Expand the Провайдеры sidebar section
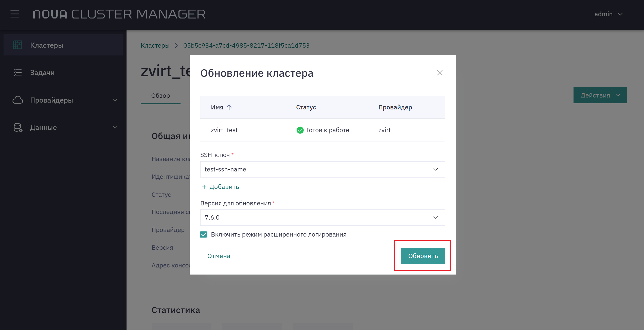Viewport: 644px width, 330px height. coord(115,100)
